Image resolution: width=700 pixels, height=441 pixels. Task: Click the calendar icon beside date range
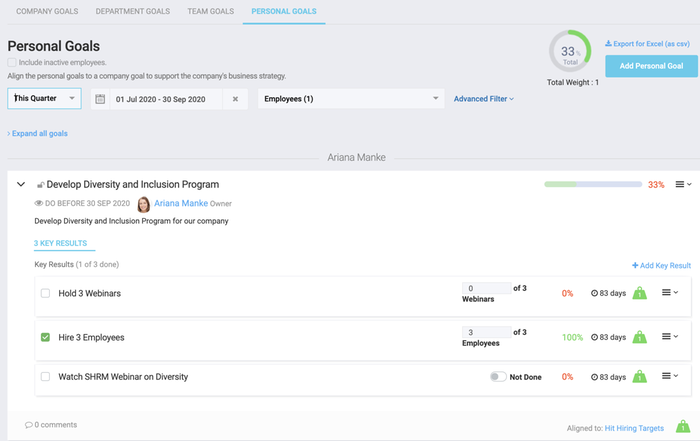[x=100, y=99]
